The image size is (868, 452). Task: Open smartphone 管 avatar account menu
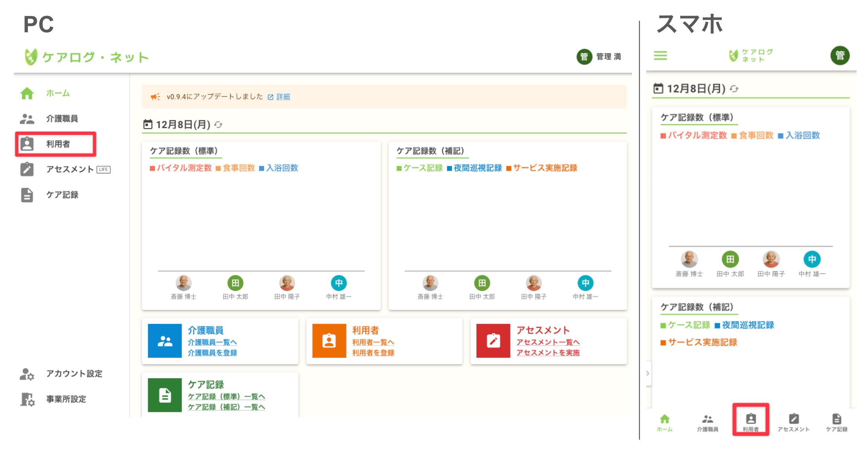tap(840, 56)
